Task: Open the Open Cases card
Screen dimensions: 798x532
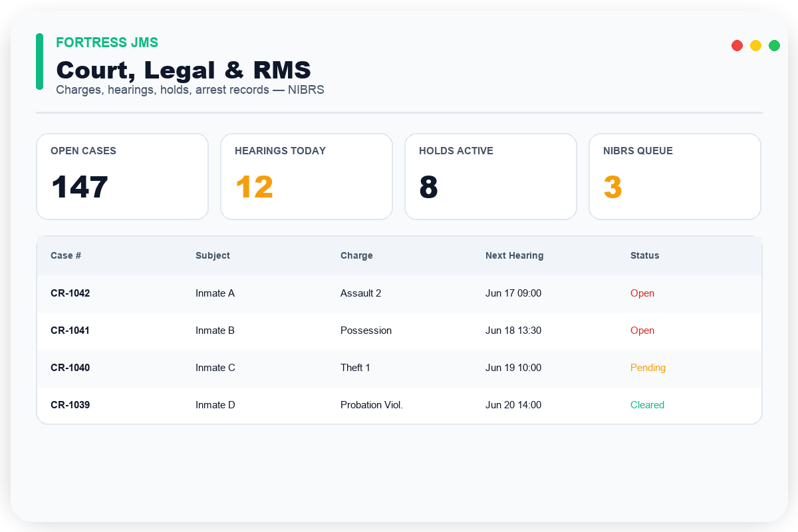Action: tap(122, 176)
